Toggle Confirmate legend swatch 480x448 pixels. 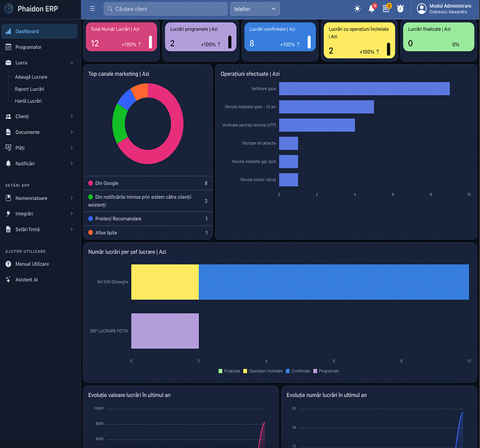287,371
